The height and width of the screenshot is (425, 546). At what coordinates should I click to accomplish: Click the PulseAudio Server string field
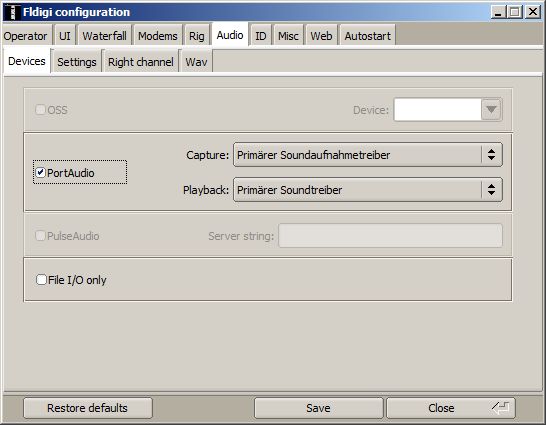[390, 236]
